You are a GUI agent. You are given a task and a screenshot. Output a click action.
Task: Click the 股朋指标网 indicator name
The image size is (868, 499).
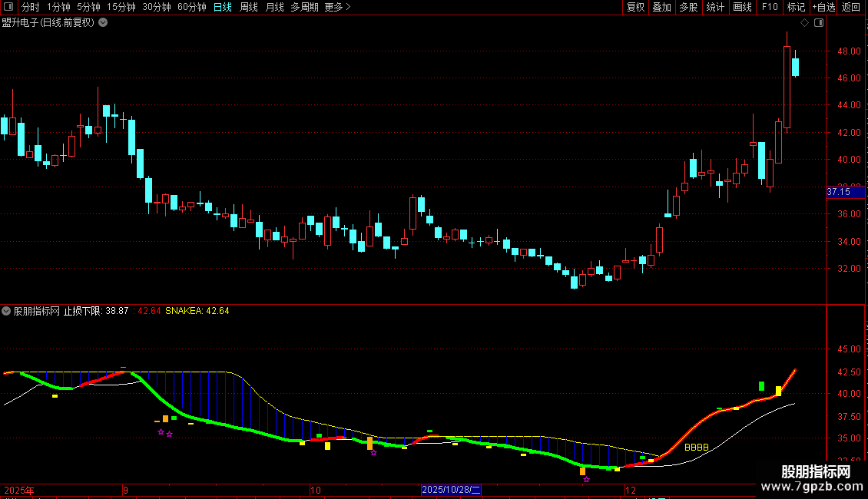(x=37, y=311)
